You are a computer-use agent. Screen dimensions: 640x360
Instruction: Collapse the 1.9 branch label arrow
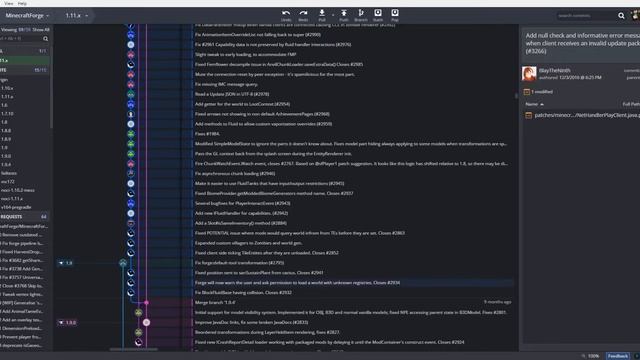(61, 263)
